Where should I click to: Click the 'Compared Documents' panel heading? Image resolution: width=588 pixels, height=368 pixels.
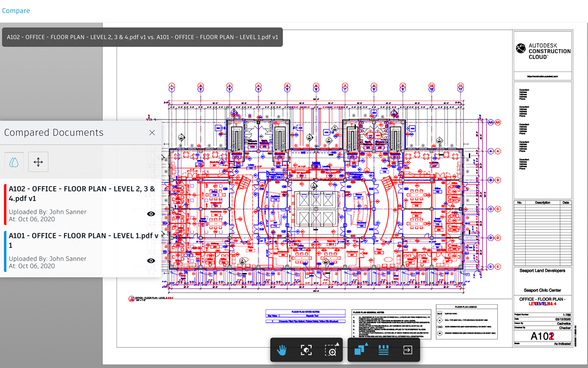54,133
